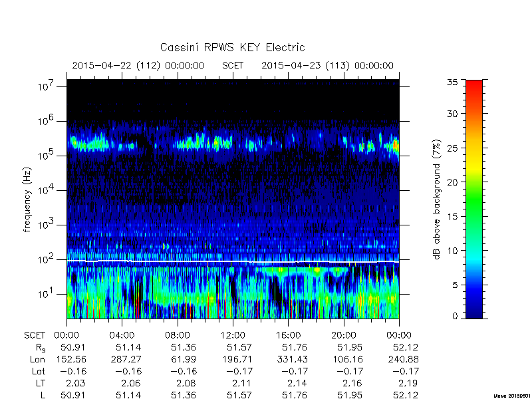Click the L row label

[x=43, y=395]
